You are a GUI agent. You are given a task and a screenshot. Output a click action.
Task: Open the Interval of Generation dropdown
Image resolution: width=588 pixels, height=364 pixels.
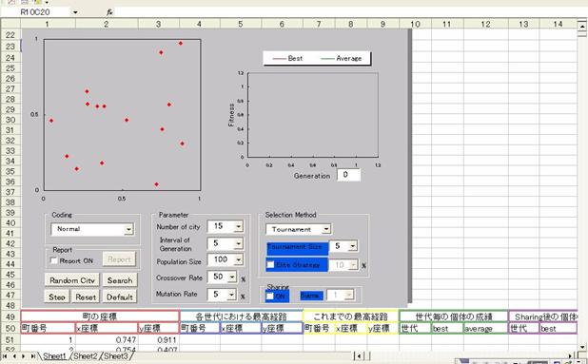click(239, 244)
